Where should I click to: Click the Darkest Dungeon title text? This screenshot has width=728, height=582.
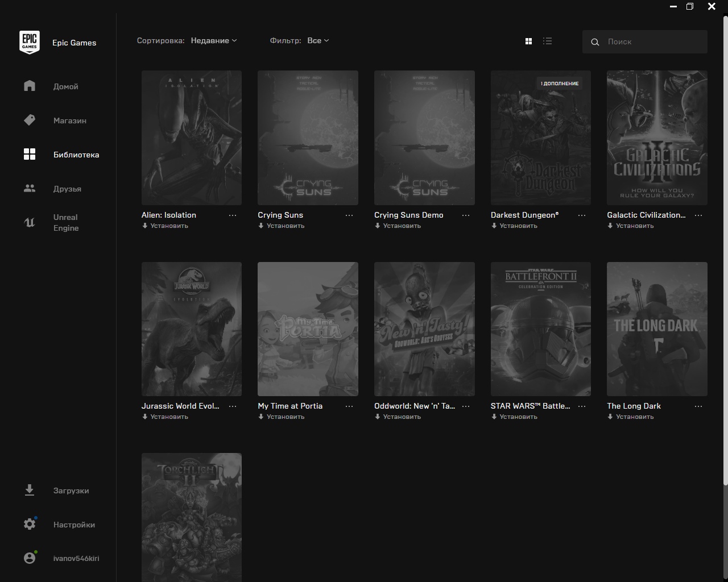[x=524, y=215]
